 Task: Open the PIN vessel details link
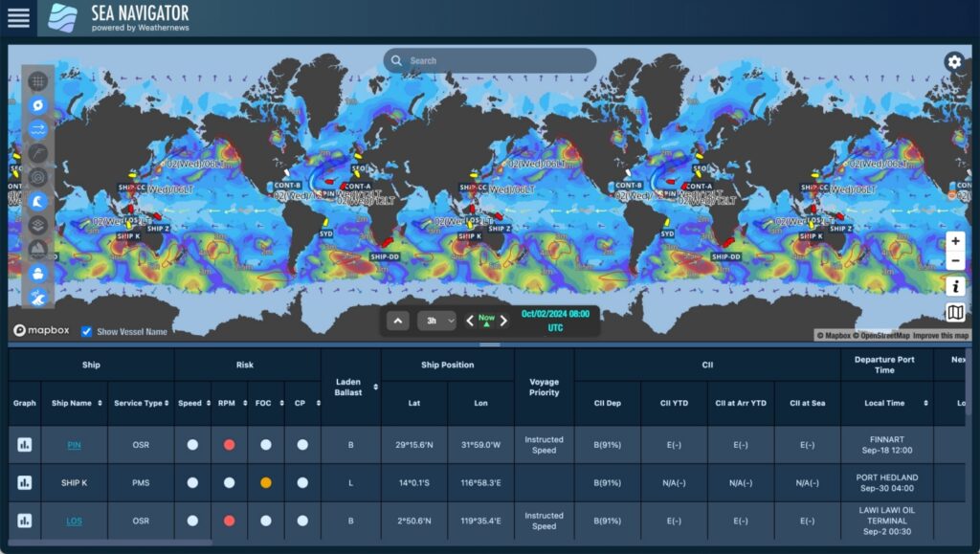click(74, 444)
